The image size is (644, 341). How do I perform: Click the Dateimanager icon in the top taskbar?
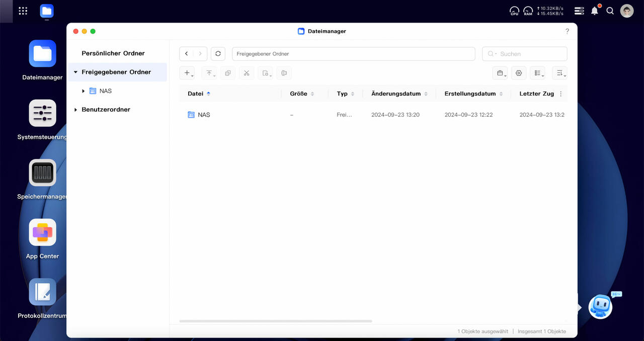tap(47, 11)
